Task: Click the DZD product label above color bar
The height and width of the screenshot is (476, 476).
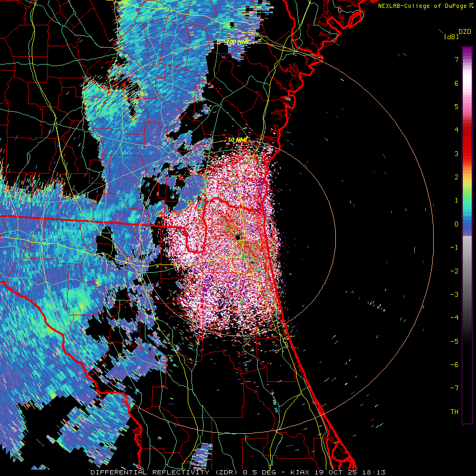Action: pos(465,32)
